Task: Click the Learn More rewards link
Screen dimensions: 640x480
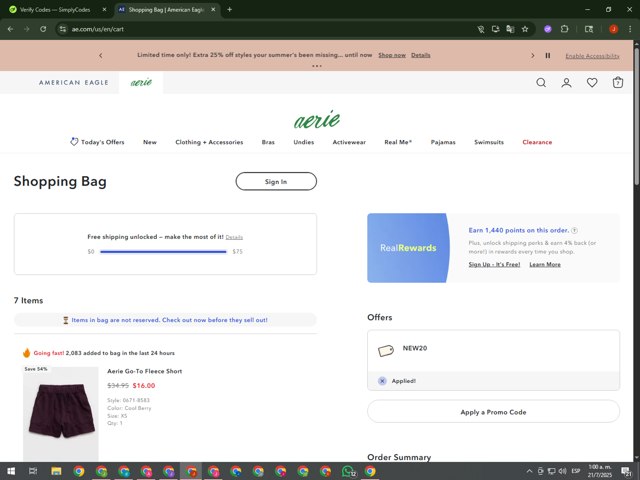Action: (545, 264)
